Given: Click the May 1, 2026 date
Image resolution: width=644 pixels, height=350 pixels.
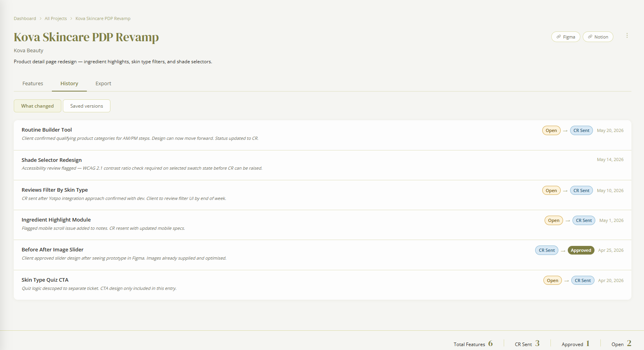Looking at the screenshot, I should tap(611, 220).
